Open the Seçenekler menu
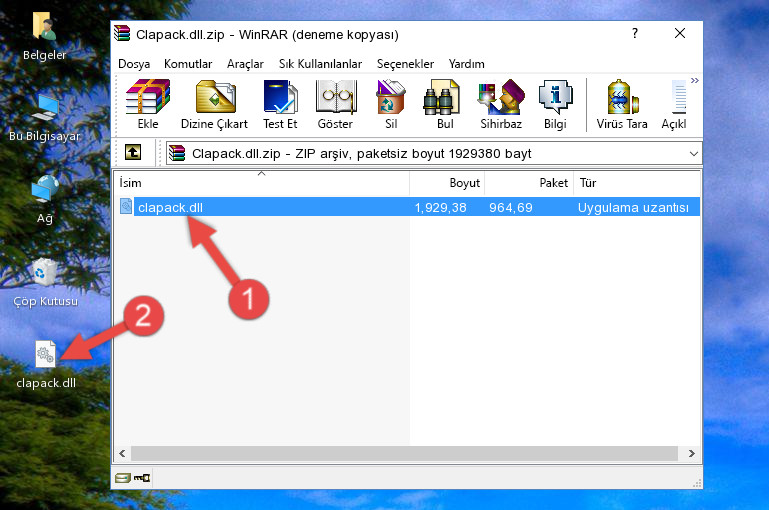 click(x=405, y=64)
